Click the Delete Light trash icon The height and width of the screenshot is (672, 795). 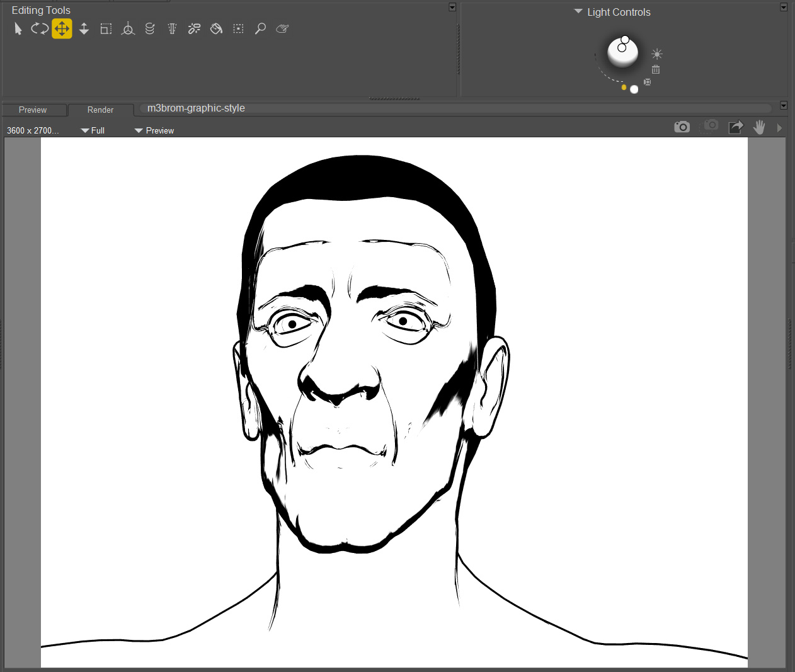click(x=656, y=69)
